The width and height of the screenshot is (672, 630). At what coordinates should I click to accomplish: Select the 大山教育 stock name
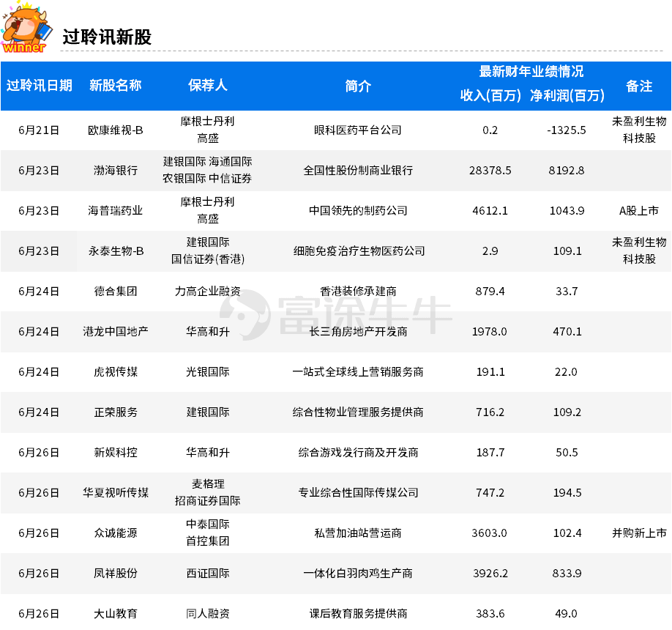click(x=115, y=614)
